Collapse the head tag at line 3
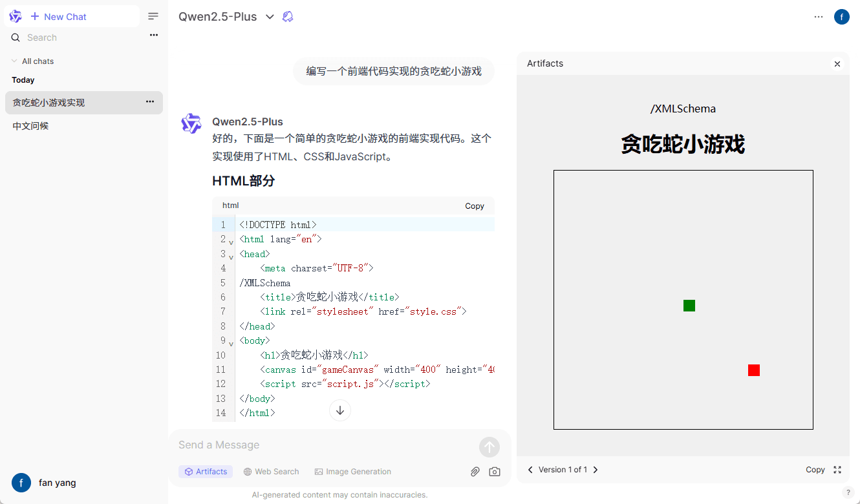 click(231, 257)
